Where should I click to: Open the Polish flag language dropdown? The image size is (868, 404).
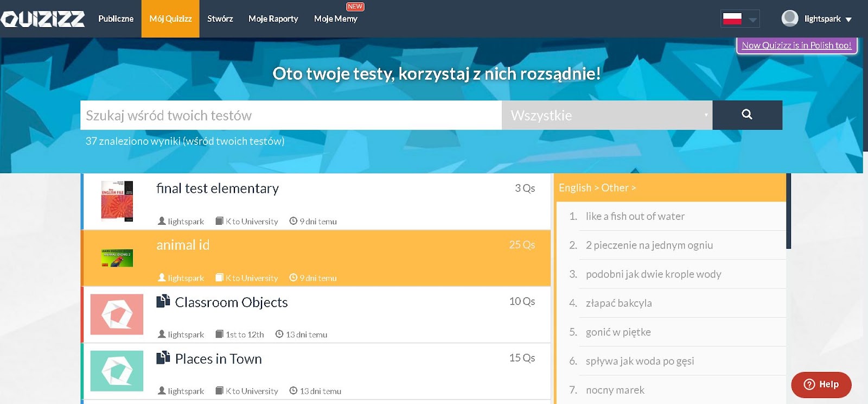pos(740,19)
